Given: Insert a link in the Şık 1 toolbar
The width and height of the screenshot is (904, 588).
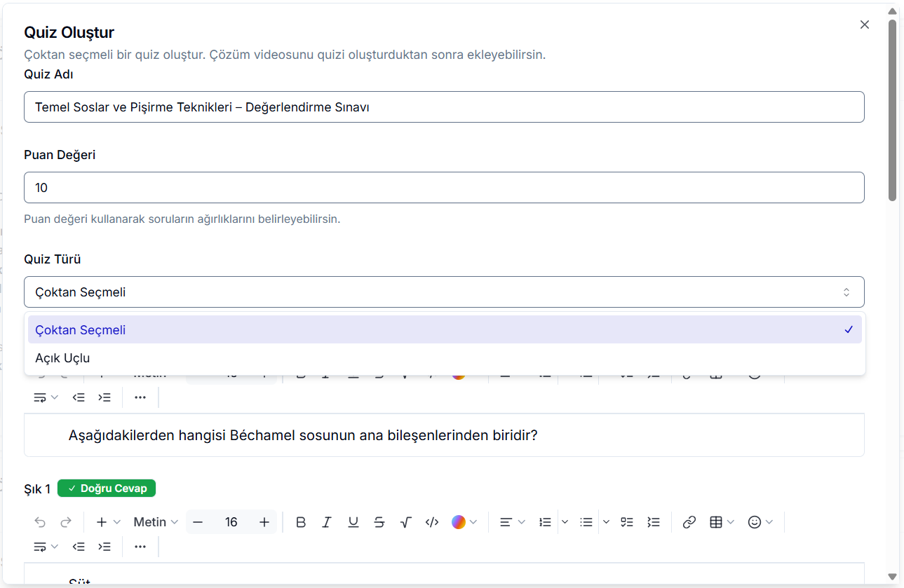Looking at the screenshot, I should pos(689,522).
